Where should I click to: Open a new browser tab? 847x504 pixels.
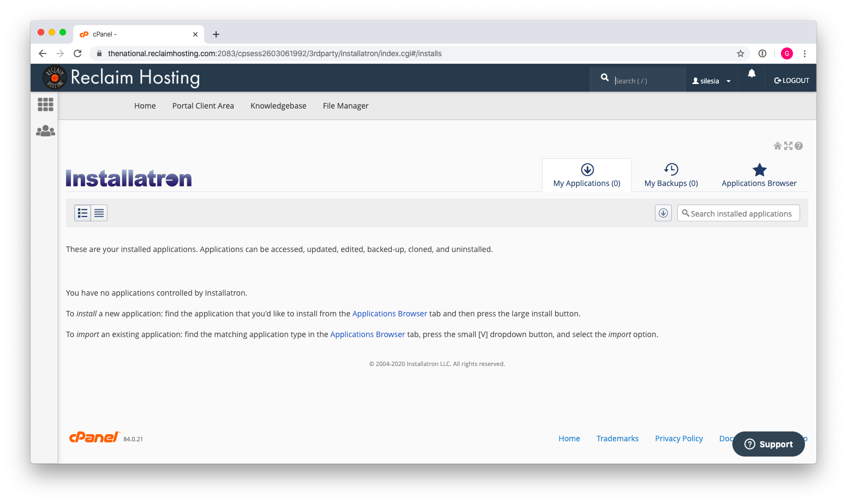[216, 34]
